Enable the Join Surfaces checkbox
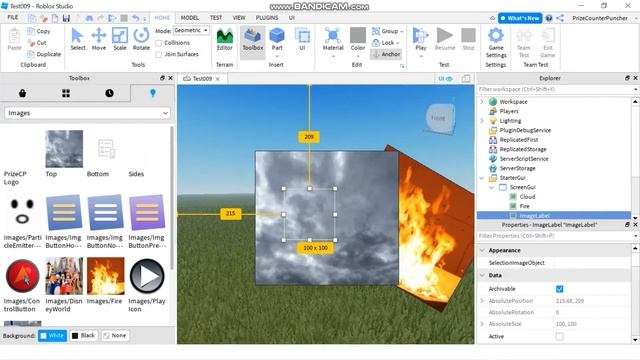640x360 pixels. (x=158, y=54)
